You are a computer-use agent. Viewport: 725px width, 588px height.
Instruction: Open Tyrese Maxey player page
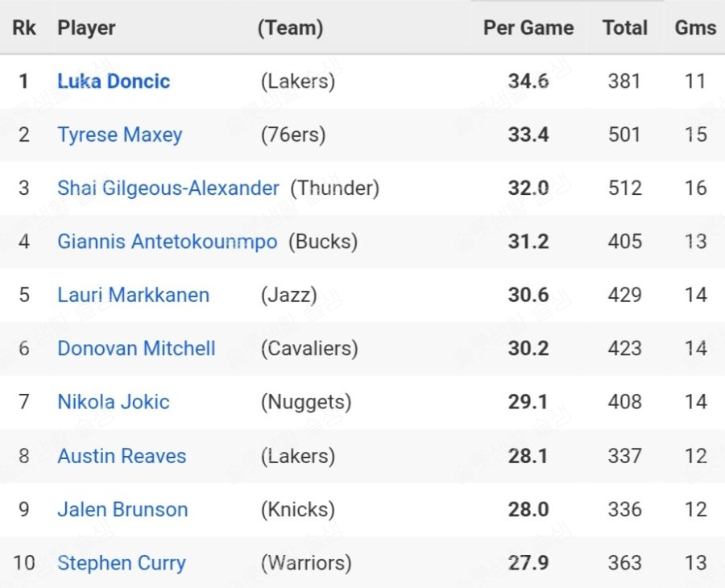(x=119, y=135)
